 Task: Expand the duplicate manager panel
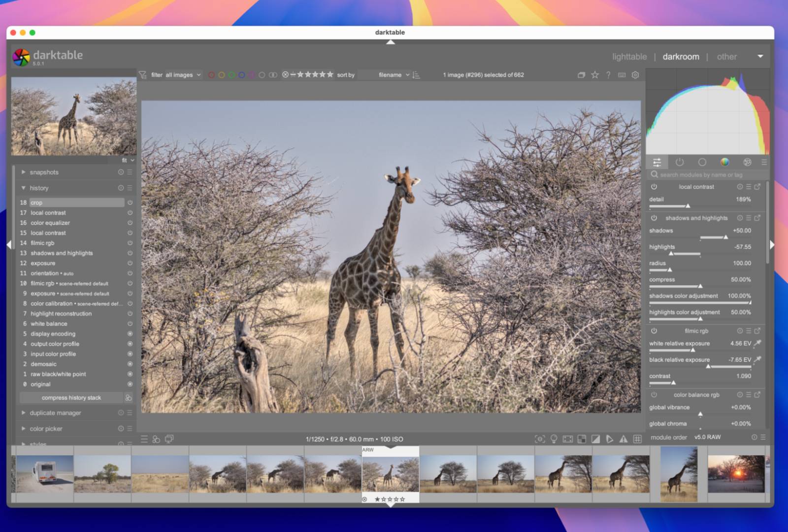55,413
